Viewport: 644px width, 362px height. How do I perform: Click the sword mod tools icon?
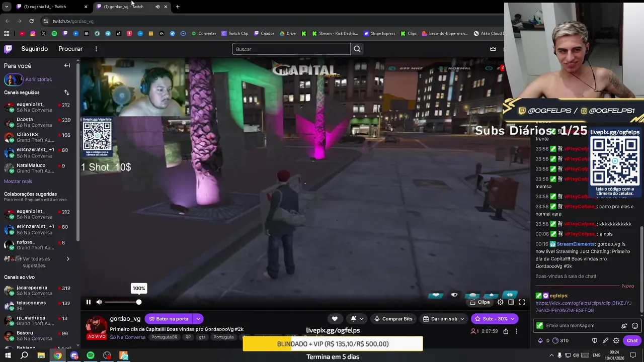click(605, 340)
